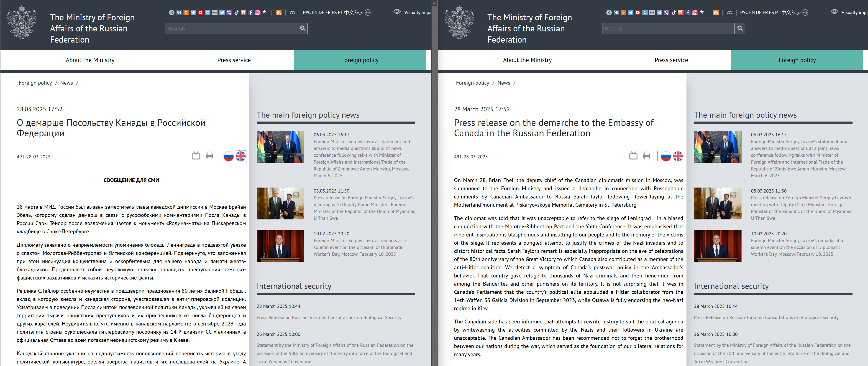This screenshot has height=366, width=868.
Task: Open Lavrov and Zimbabwe minister thumbnail, left window
Action: click(280, 147)
